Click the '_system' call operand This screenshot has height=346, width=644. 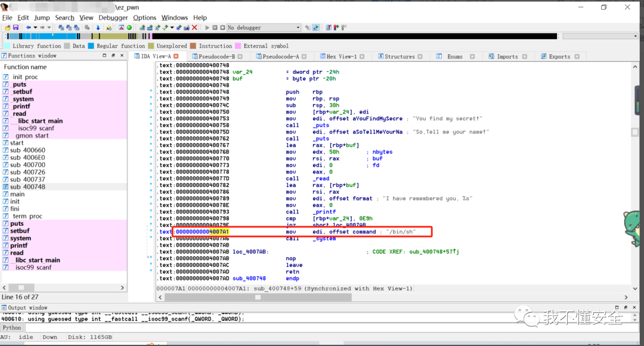coord(324,238)
